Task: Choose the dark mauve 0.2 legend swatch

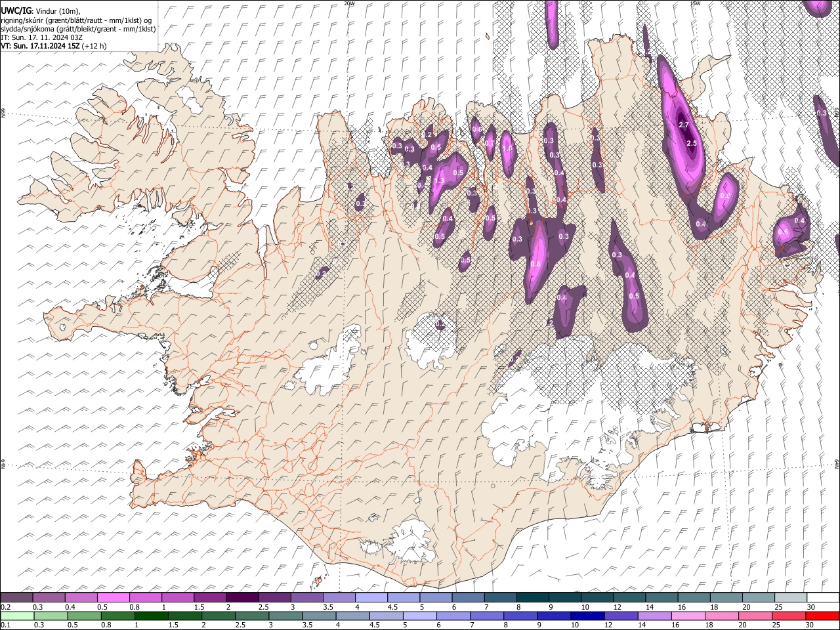Action: coord(16,597)
